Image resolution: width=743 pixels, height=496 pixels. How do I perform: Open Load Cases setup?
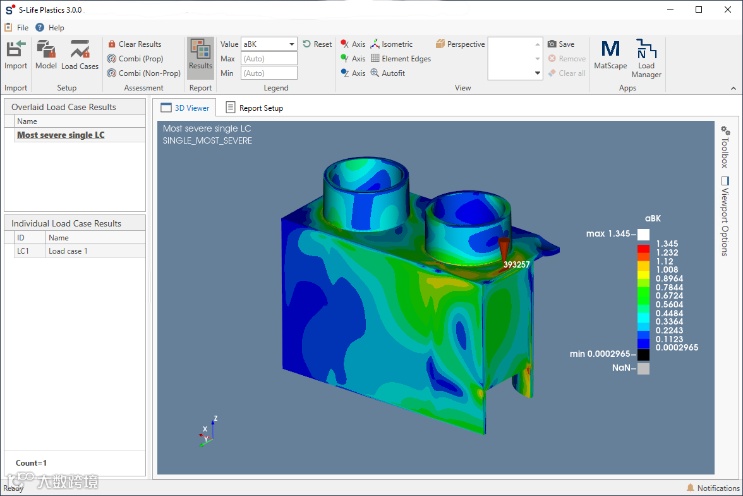(x=80, y=55)
